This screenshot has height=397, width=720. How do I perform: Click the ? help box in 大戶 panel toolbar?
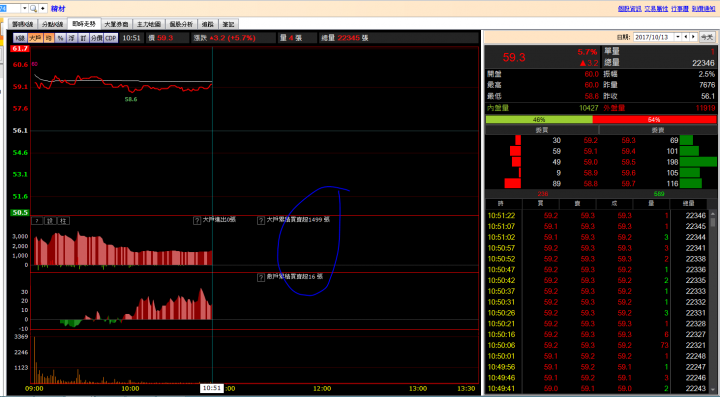tap(37, 221)
